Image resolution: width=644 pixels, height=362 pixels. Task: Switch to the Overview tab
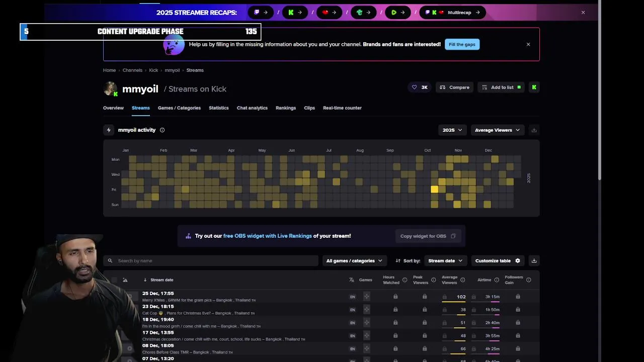(113, 108)
